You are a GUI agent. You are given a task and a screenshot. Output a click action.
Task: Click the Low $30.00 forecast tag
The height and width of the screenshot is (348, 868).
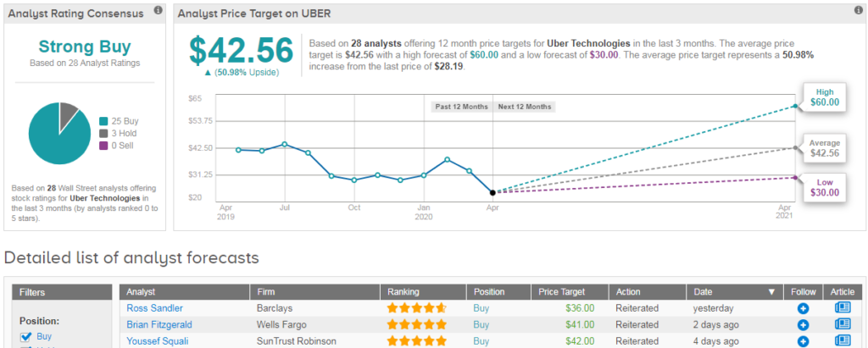[824, 187]
